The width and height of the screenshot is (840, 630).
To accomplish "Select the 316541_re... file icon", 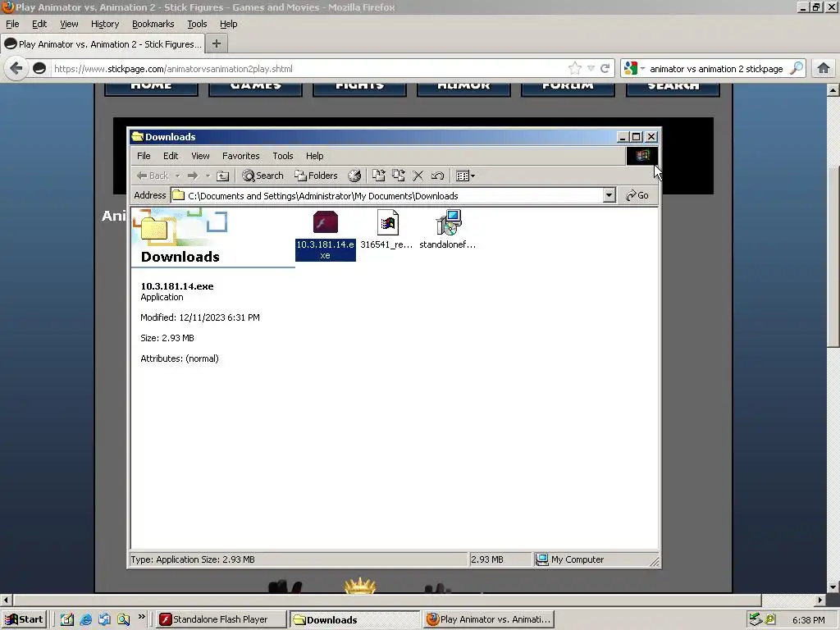I will (x=387, y=223).
